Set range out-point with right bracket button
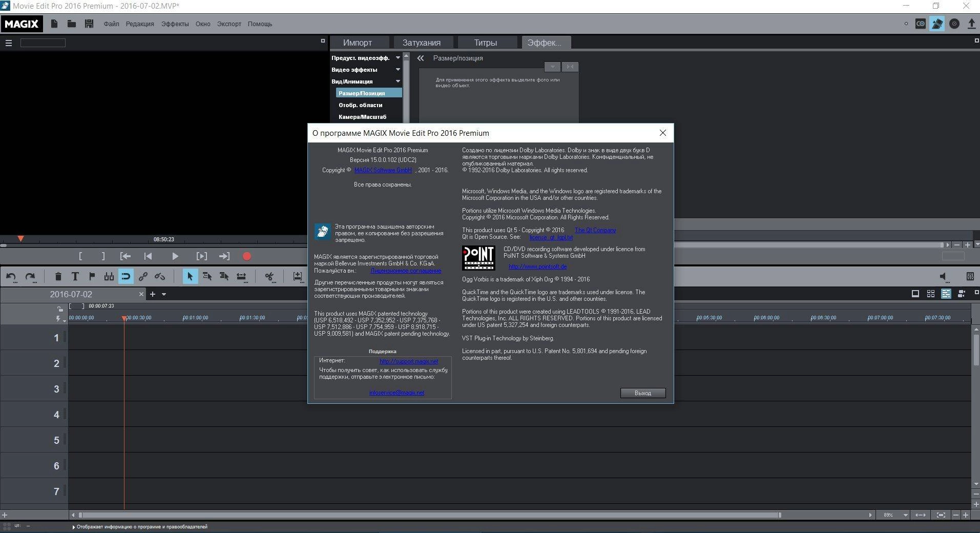This screenshot has height=533, width=980. [x=103, y=256]
